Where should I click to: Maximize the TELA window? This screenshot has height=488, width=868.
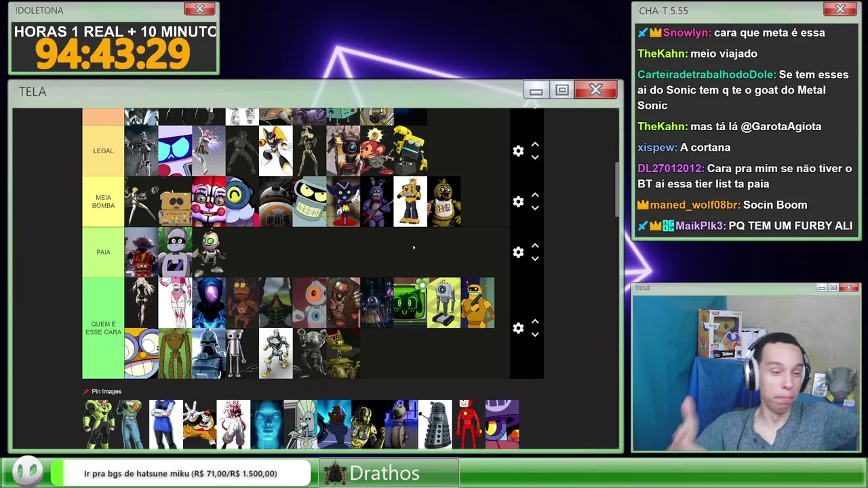coord(562,90)
